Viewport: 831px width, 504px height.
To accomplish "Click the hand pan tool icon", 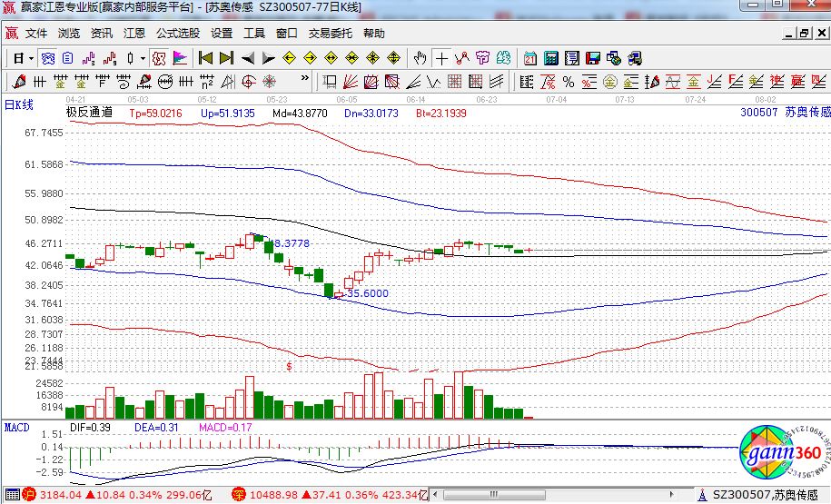I will [x=419, y=58].
